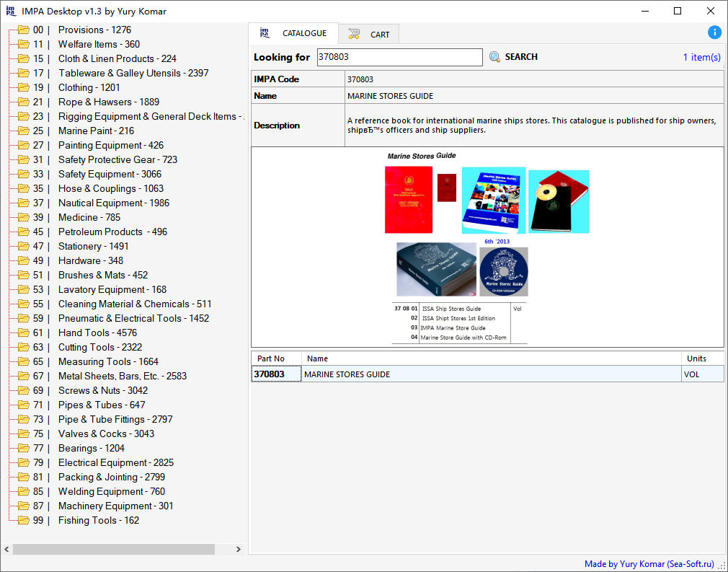Select part number 370803 cell
This screenshot has width=728, height=572.
pos(276,374)
